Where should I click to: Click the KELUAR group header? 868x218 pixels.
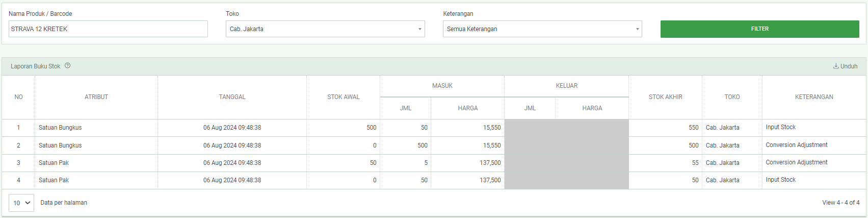pos(566,86)
